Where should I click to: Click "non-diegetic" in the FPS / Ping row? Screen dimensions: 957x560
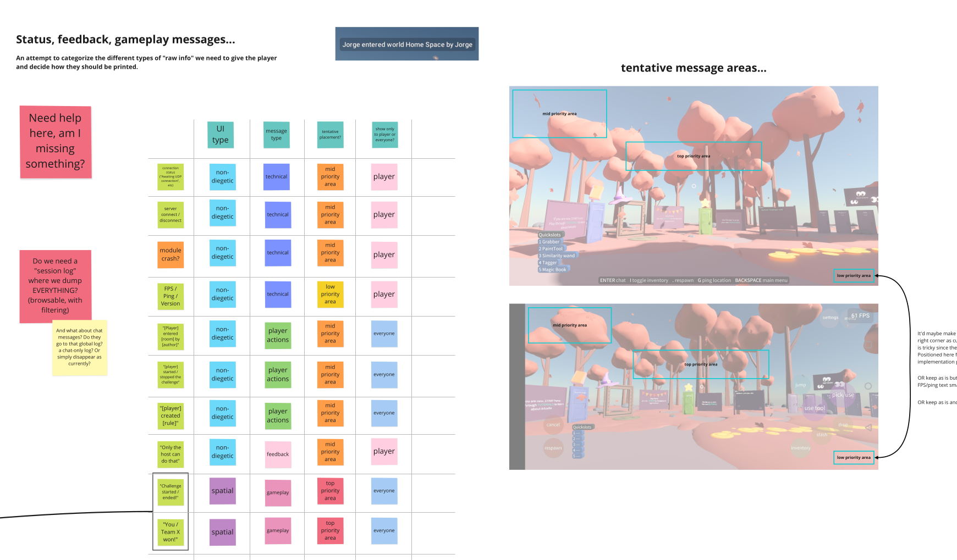[222, 295]
